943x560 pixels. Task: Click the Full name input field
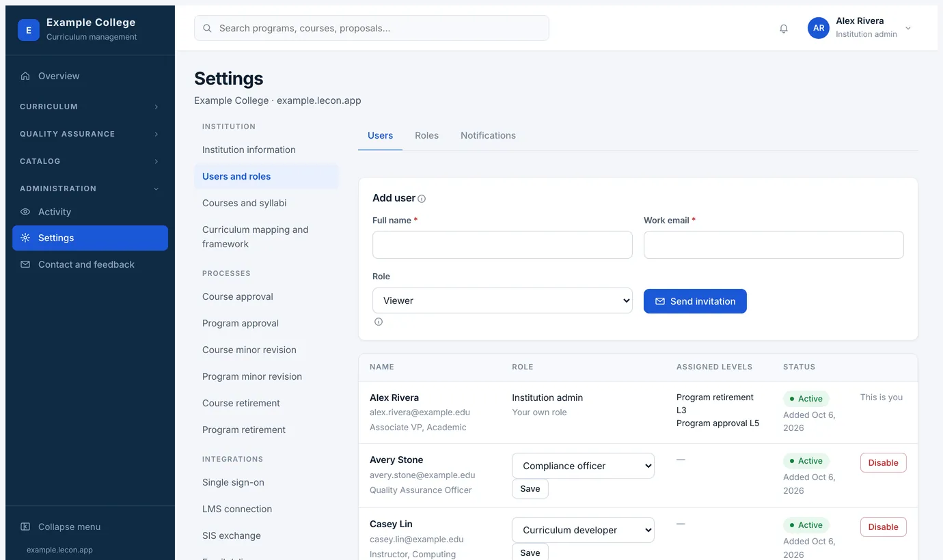(502, 244)
